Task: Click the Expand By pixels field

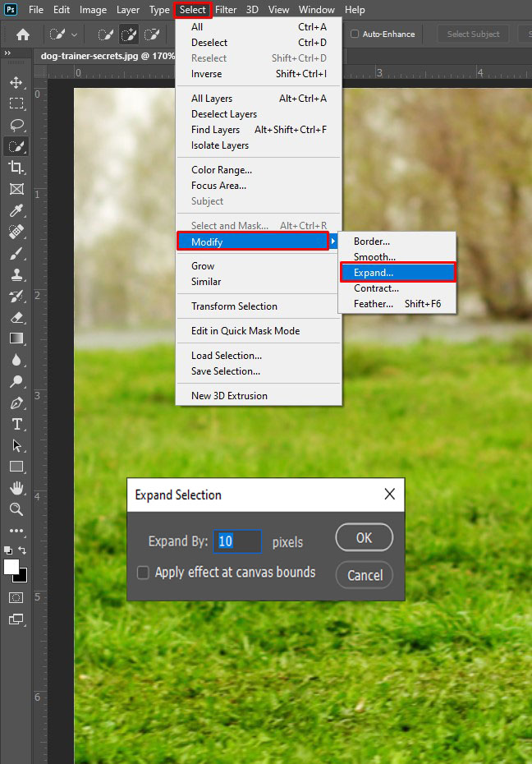Action: 237,541
